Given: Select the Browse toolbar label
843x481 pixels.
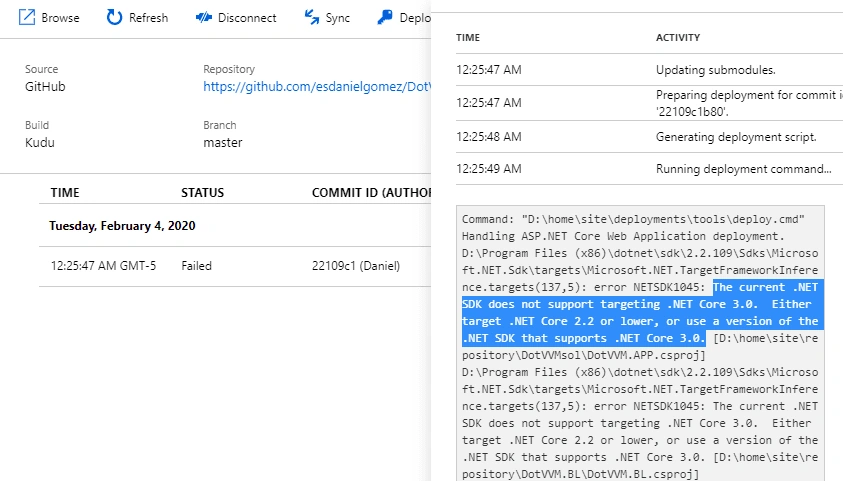Looking at the screenshot, I should [x=60, y=18].
